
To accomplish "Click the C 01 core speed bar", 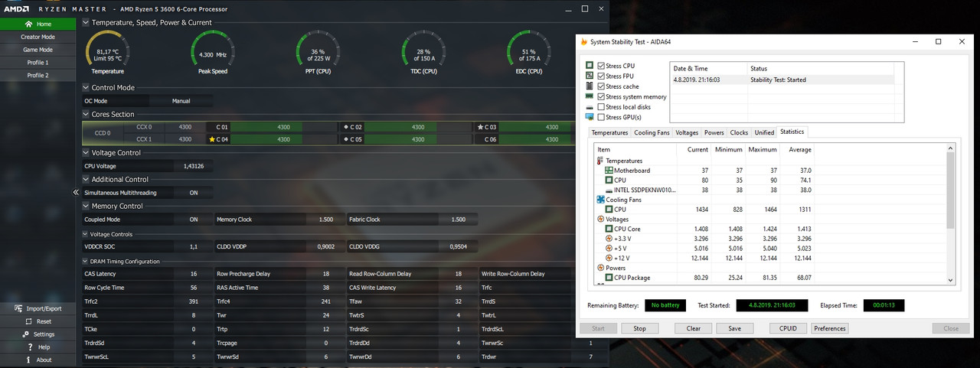I will click(284, 127).
